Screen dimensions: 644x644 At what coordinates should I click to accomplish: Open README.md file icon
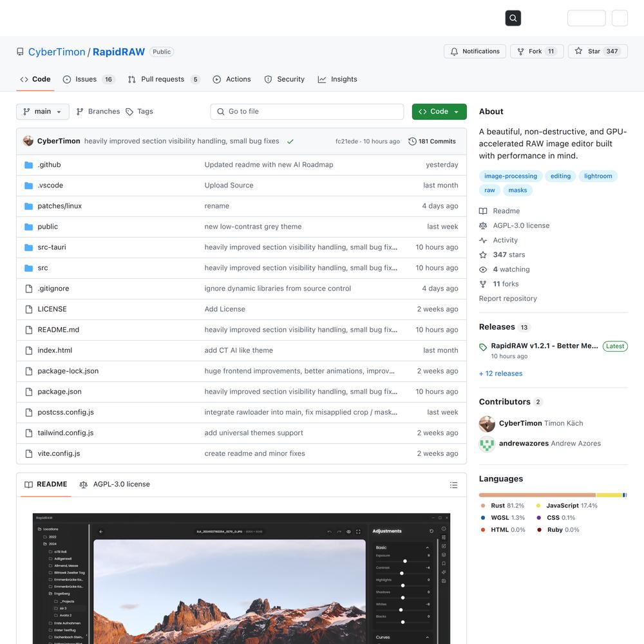(29, 330)
